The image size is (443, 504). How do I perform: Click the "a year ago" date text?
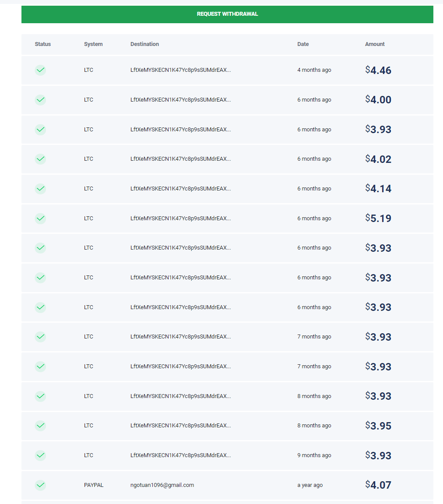click(x=310, y=485)
